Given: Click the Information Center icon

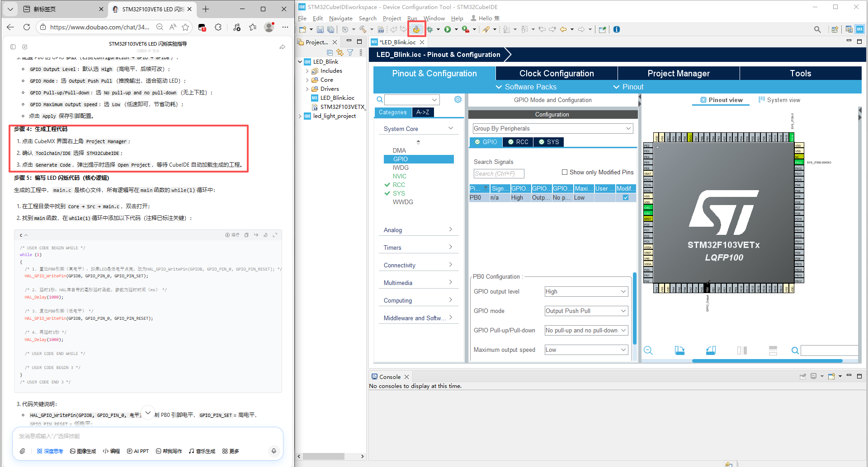Looking at the screenshot, I should pos(616,29).
